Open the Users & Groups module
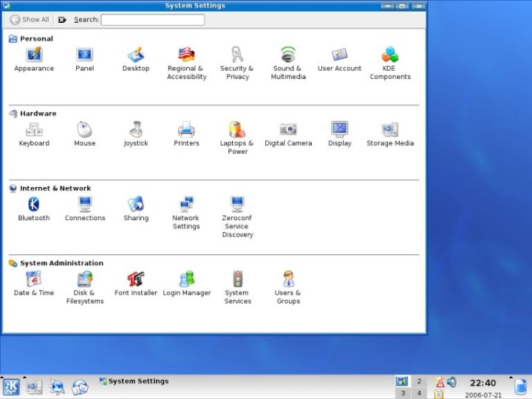532x399 pixels. tap(288, 287)
